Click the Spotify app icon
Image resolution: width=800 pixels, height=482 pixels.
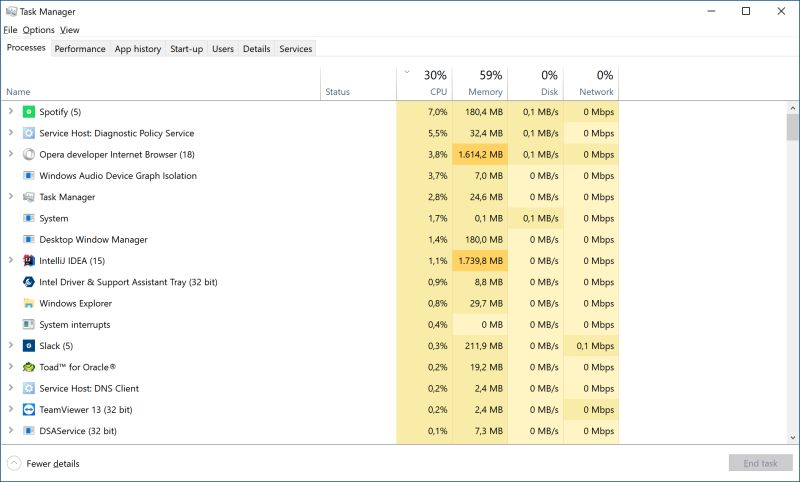point(29,112)
